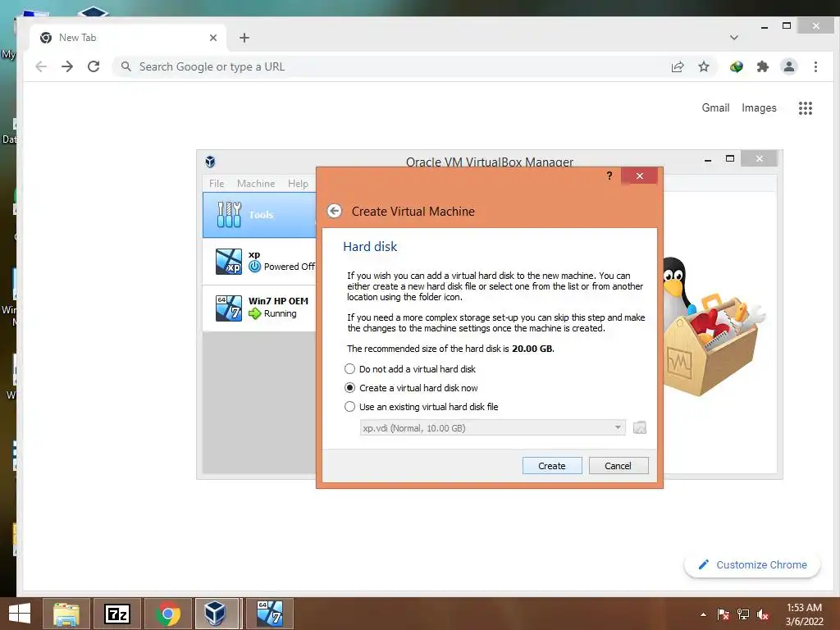The image size is (840, 630).
Task: Select the xp virtual machine icon
Action: pos(229,262)
